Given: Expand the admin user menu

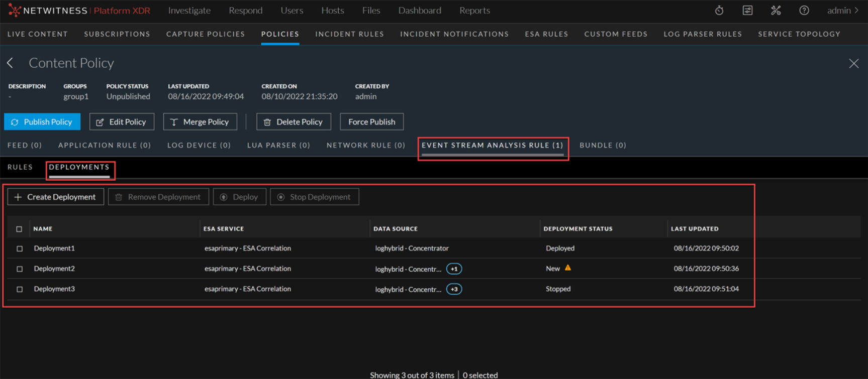Looking at the screenshot, I should [842, 11].
